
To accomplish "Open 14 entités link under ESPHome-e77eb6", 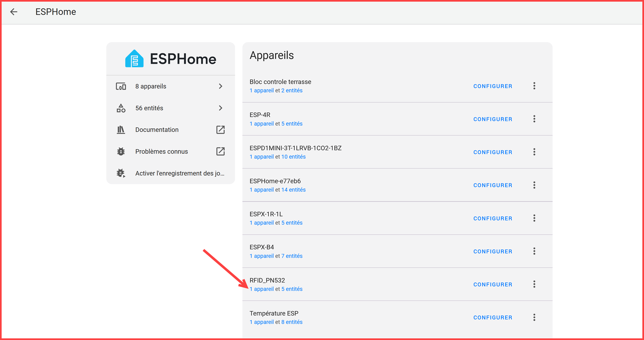I will coord(293,190).
